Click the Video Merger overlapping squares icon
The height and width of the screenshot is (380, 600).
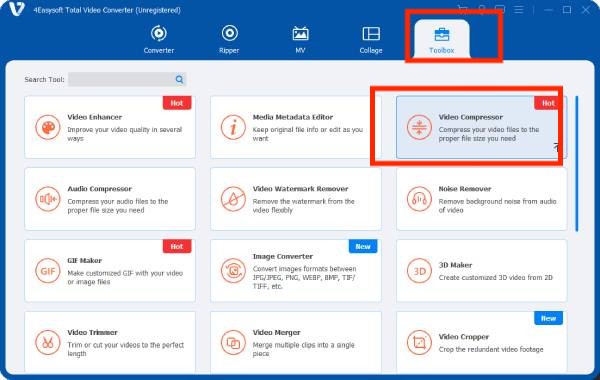coord(233,342)
